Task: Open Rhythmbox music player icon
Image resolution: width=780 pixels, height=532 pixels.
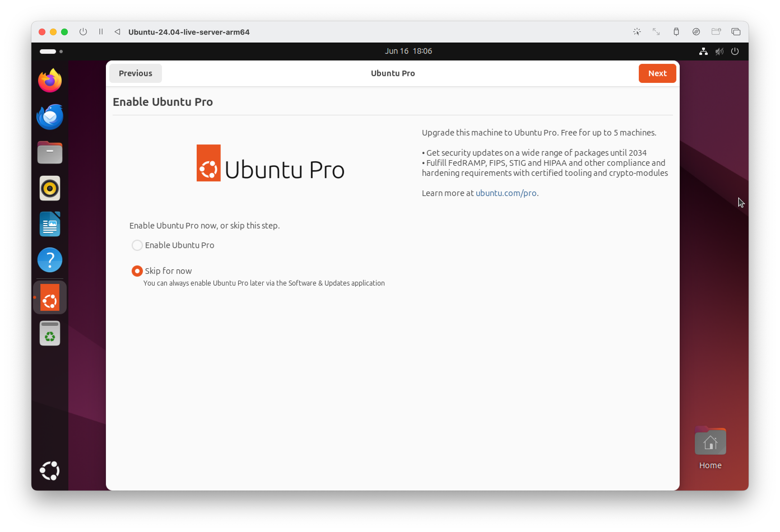Action: click(x=50, y=188)
